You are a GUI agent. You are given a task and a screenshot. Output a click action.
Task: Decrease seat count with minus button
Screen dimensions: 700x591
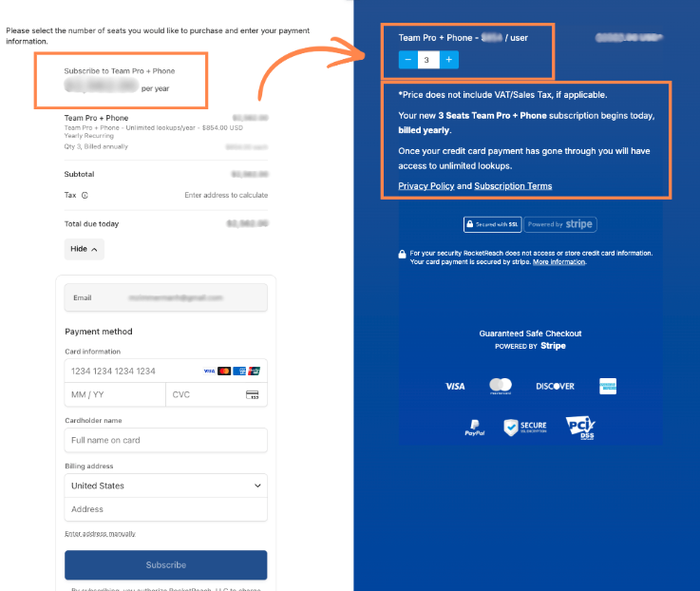point(407,60)
